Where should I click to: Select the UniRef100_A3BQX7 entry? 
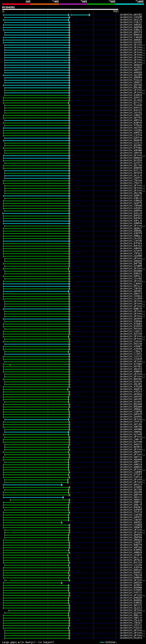pyautogui.click(x=131, y=115)
